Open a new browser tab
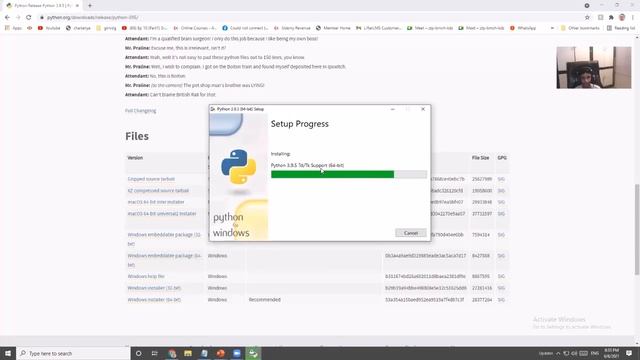The width and height of the screenshot is (640, 360). point(90,6)
